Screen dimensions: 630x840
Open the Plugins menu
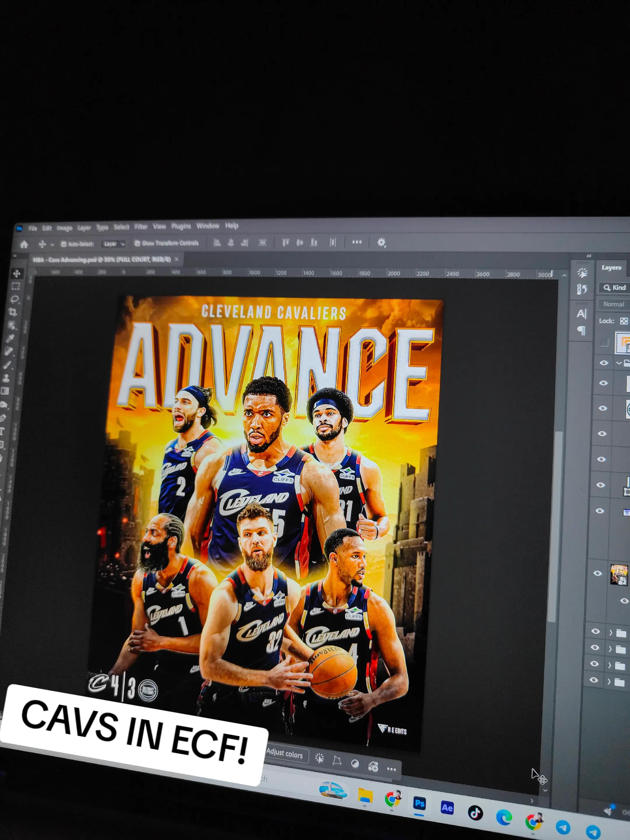point(181,226)
